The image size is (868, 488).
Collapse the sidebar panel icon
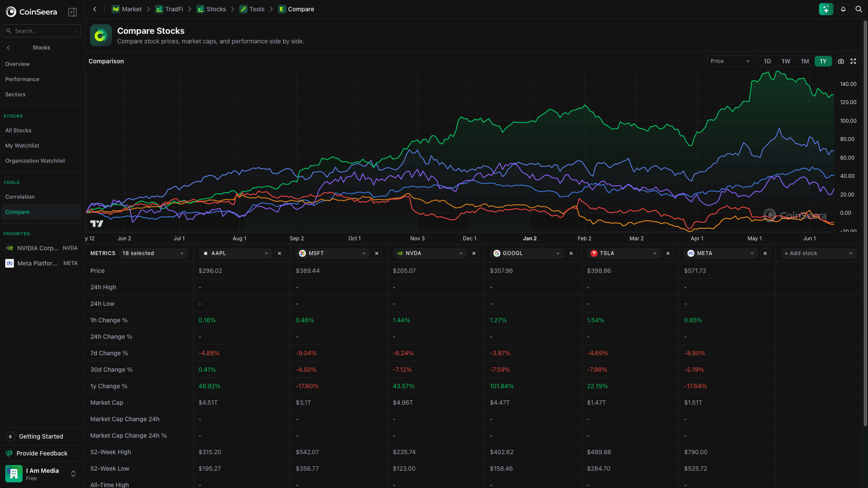pos(72,12)
